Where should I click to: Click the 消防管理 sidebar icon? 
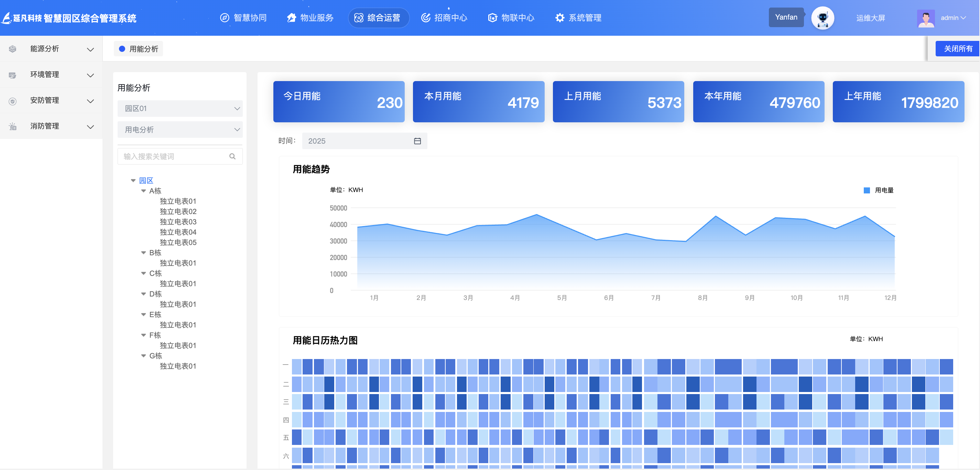click(13, 126)
